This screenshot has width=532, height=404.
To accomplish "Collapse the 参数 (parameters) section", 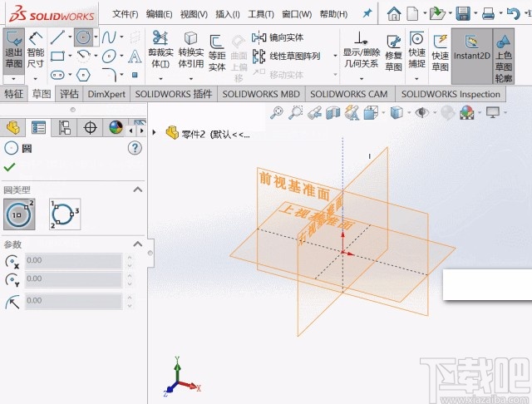I will tap(138, 244).
